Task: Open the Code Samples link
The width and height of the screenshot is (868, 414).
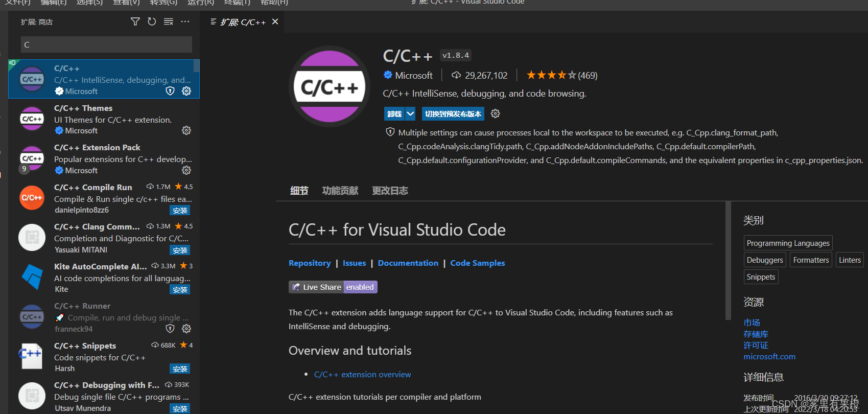Action: 477,263
